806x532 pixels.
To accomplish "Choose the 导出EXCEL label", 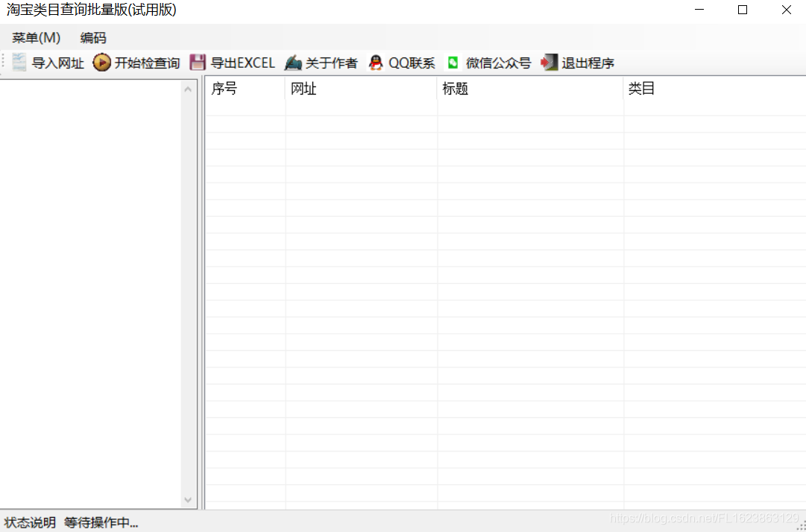I will [243, 63].
